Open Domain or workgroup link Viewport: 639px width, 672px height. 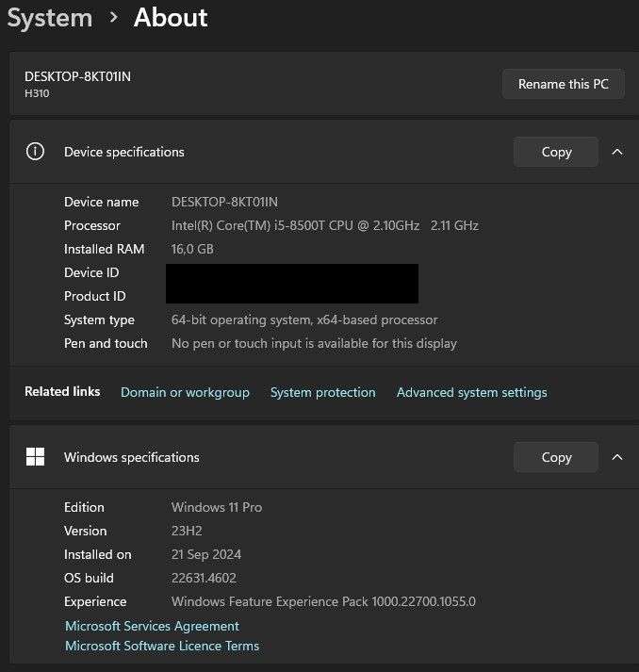[x=185, y=393]
